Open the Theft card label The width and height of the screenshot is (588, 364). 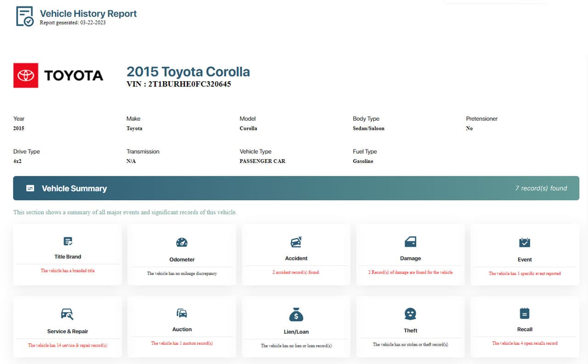pos(411,330)
